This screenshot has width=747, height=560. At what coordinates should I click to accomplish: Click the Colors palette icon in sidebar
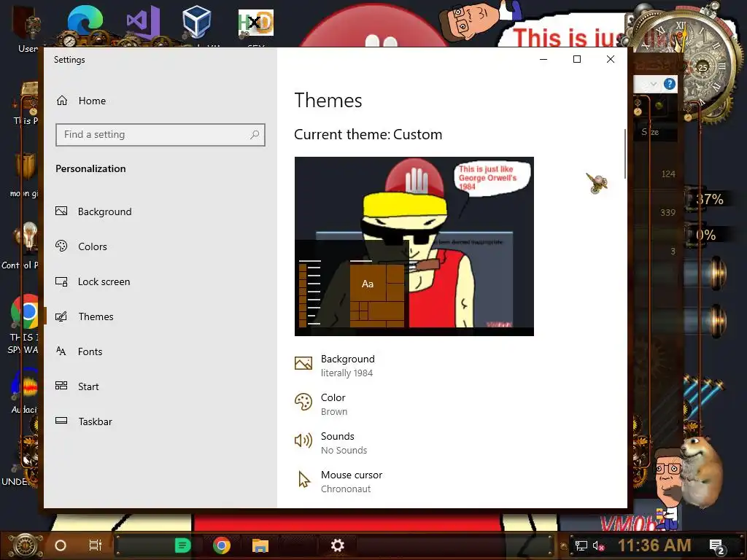pos(61,246)
